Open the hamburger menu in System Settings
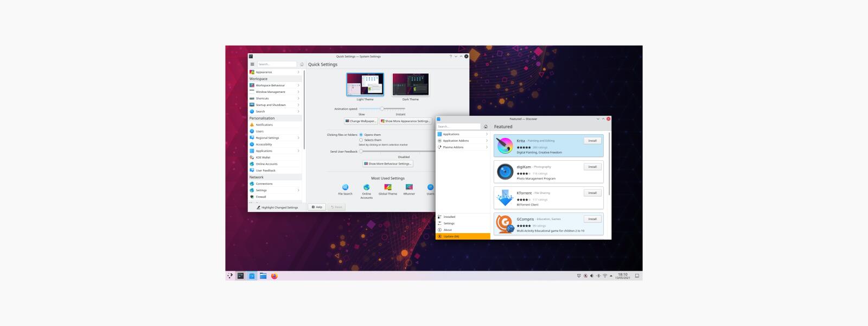The image size is (868, 326). pyautogui.click(x=252, y=64)
